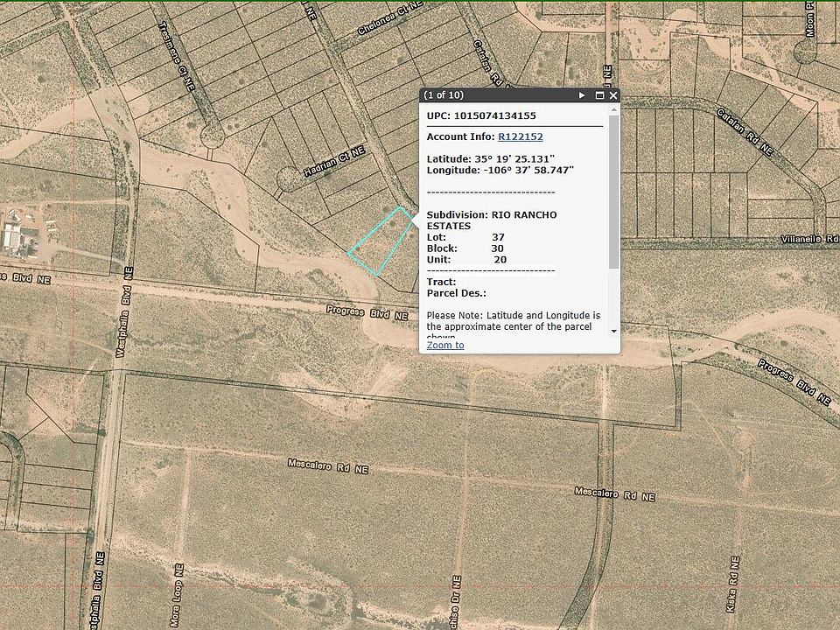Click the Latitude value text

(x=514, y=159)
